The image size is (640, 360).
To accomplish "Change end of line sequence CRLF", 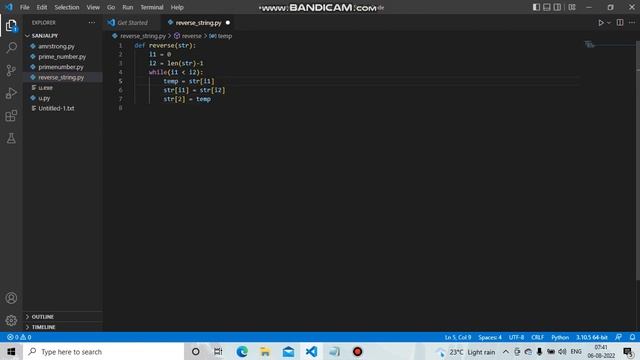I will point(538,337).
